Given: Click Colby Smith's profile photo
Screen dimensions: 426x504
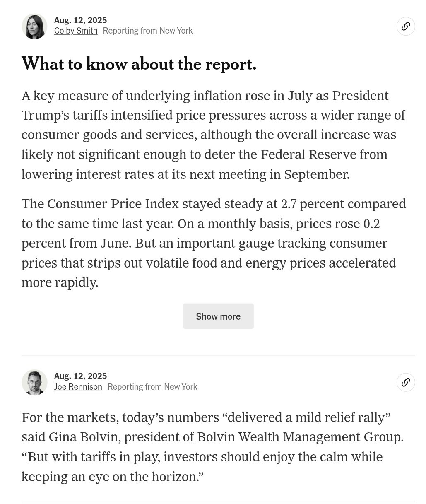Looking at the screenshot, I should tap(34, 27).
